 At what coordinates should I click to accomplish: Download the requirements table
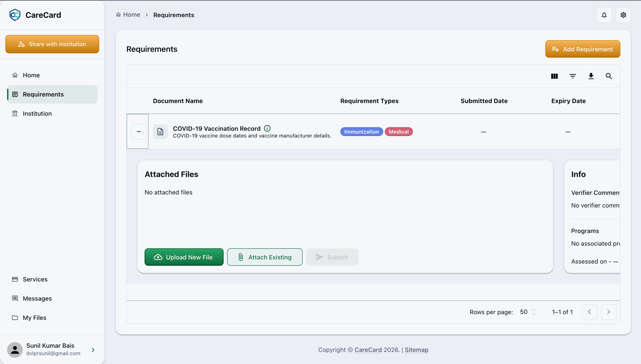pyautogui.click(x=591, y=76)
